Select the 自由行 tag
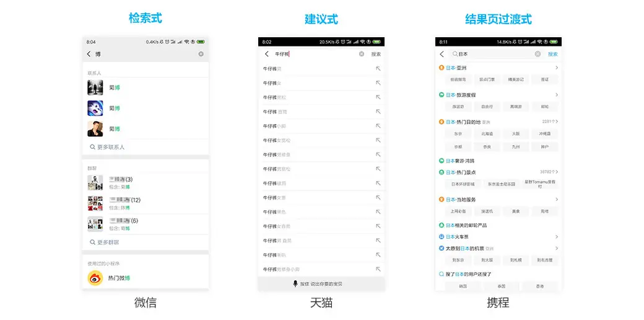 (x=487, y=107)
